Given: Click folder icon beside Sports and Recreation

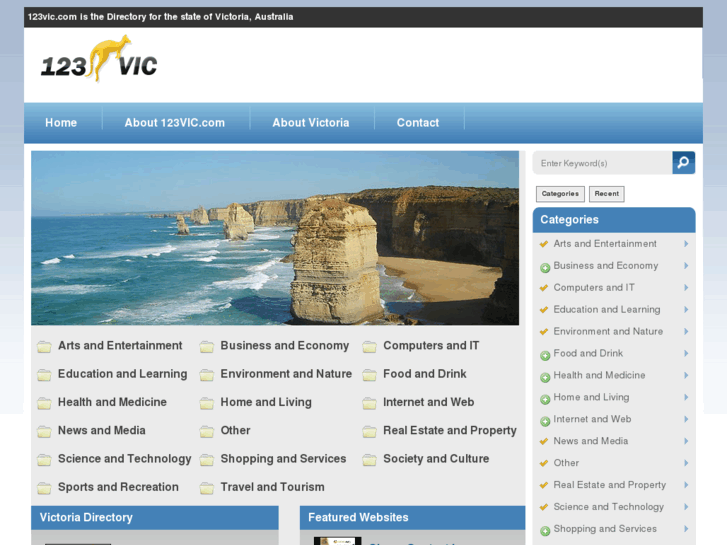Looking at the screenshot, I should click(x=44, y=488).
